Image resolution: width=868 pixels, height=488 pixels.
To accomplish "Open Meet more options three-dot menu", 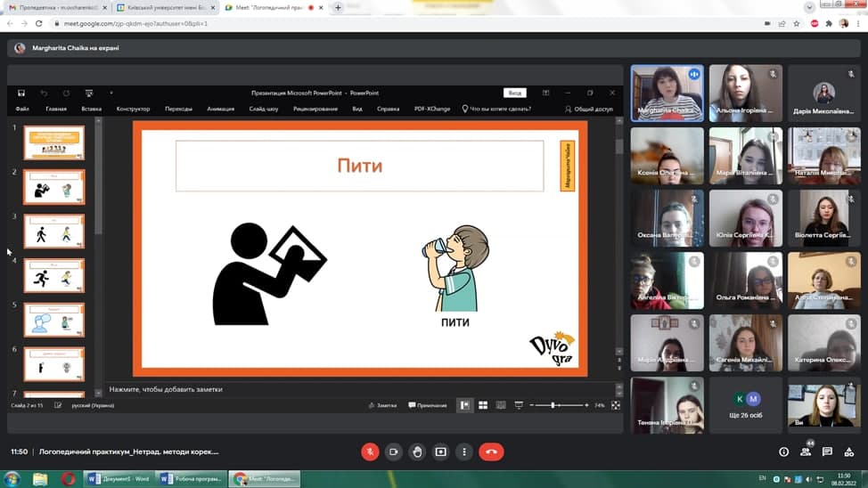I will point(464,451).
